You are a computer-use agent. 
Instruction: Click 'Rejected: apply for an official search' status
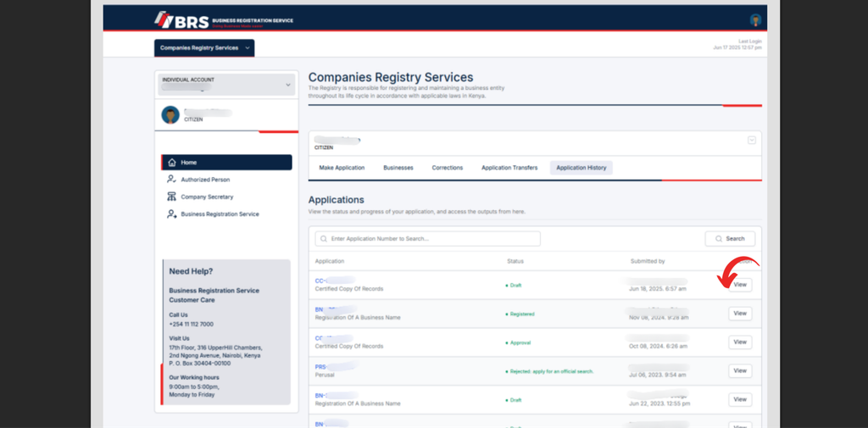pos(549,371)
